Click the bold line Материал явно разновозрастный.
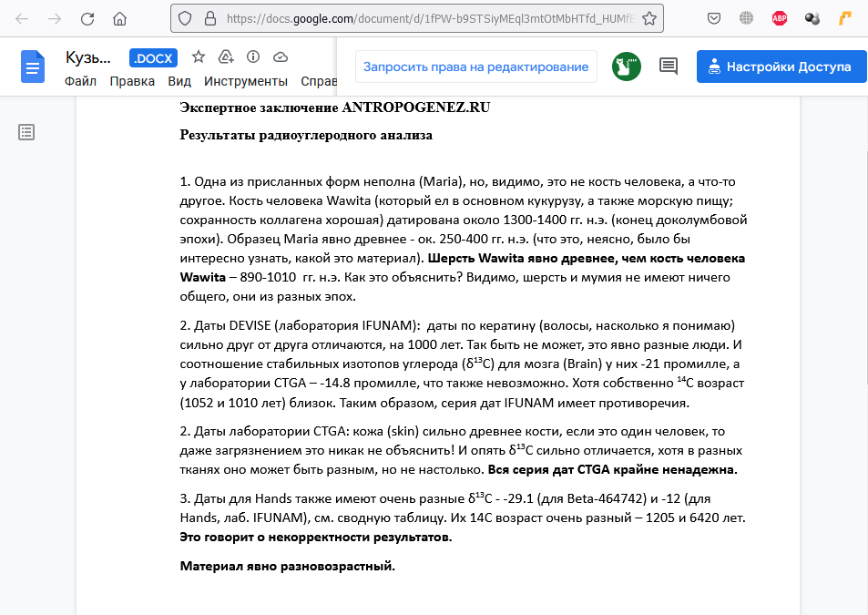The height and width of the screenshot is (615, 868). [x=287, y=566]
